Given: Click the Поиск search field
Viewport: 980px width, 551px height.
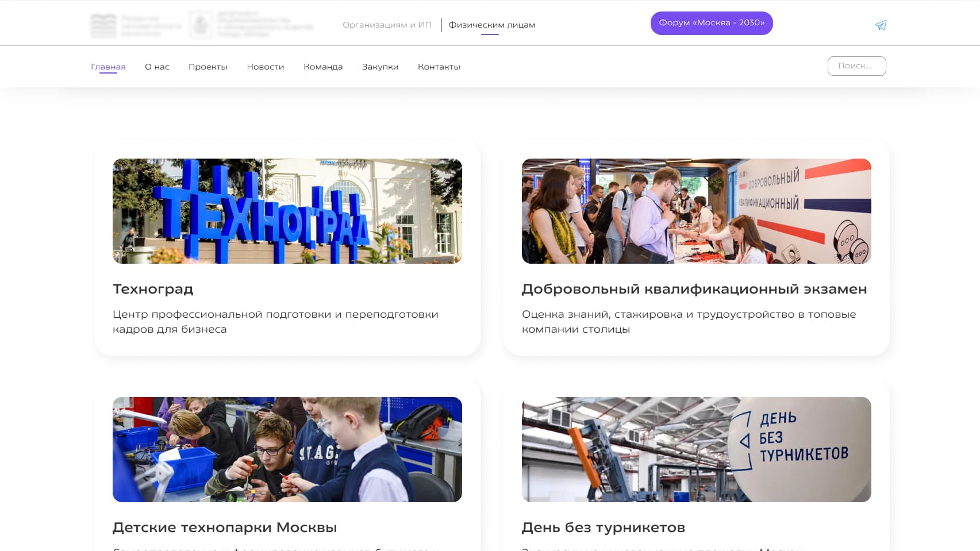Looking at the screenshot, I should pos(856,66).
